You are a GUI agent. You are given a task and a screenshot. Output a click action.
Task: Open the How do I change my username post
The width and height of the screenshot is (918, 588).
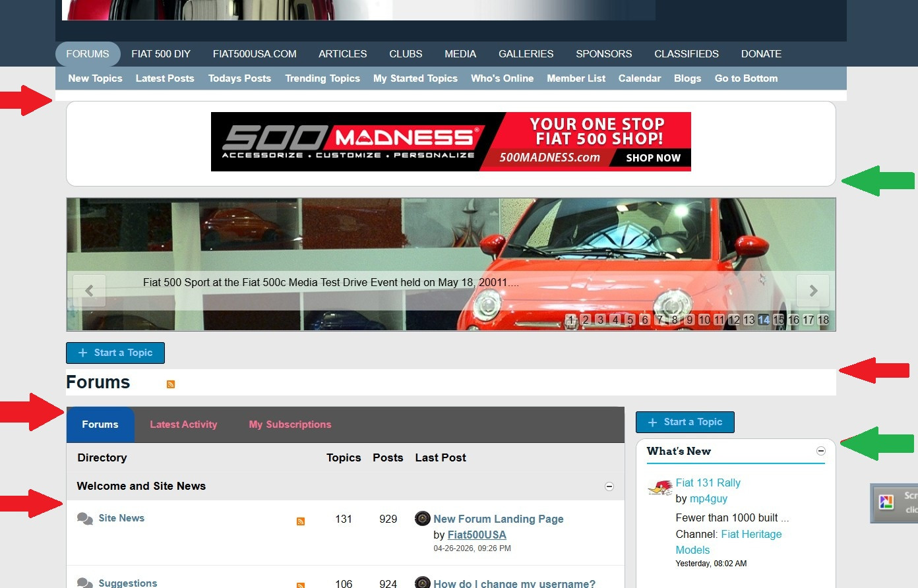(514, 583)
